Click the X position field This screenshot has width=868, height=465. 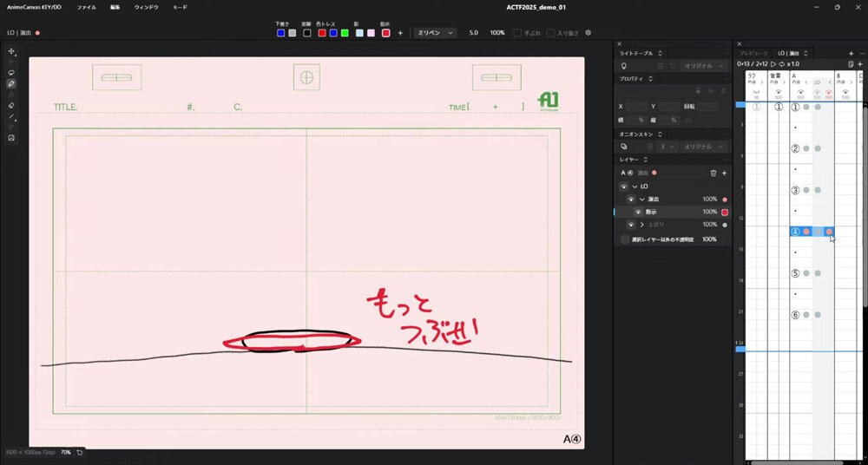tap(636, 107)
